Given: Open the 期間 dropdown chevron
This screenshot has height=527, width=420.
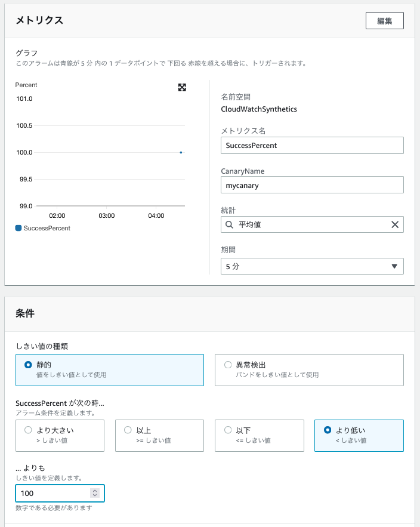Looking at the screenshot, I should click(394, 266).
